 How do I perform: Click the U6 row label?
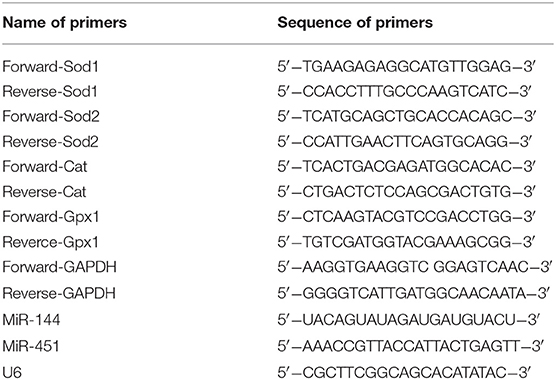[x=12, y=373]
